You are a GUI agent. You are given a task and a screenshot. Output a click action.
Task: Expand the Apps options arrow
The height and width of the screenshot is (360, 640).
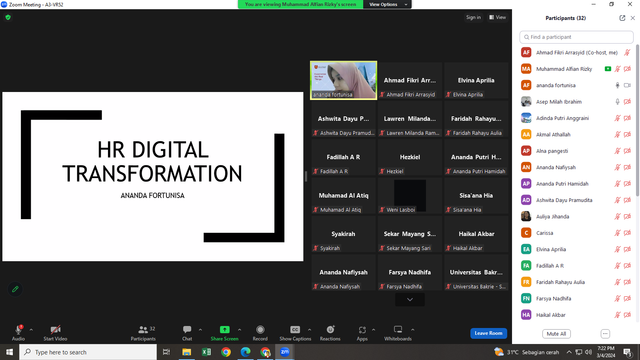373,329
